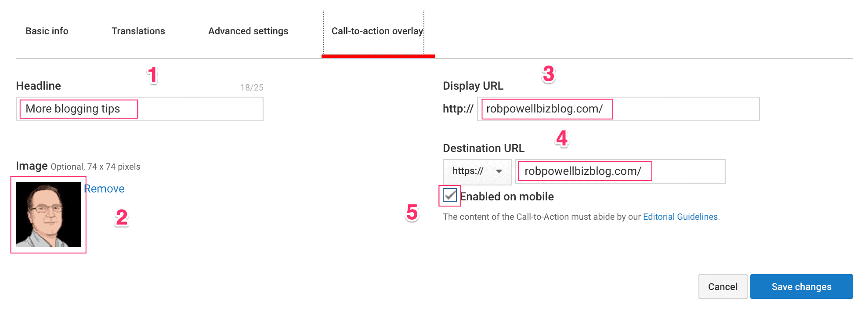Select the Advanced settings tab
The width and height of the screenshot is (868, 312).
pos(248,31)
